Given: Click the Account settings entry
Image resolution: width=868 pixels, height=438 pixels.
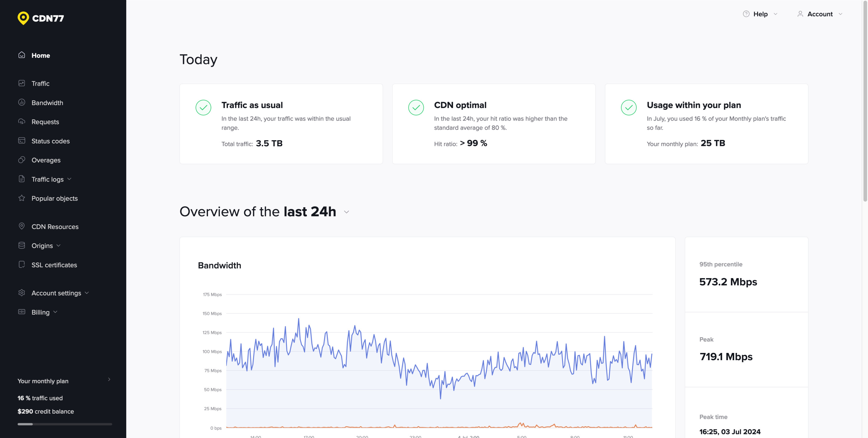Looking at the screenshot, I should [x=56, y=293].
